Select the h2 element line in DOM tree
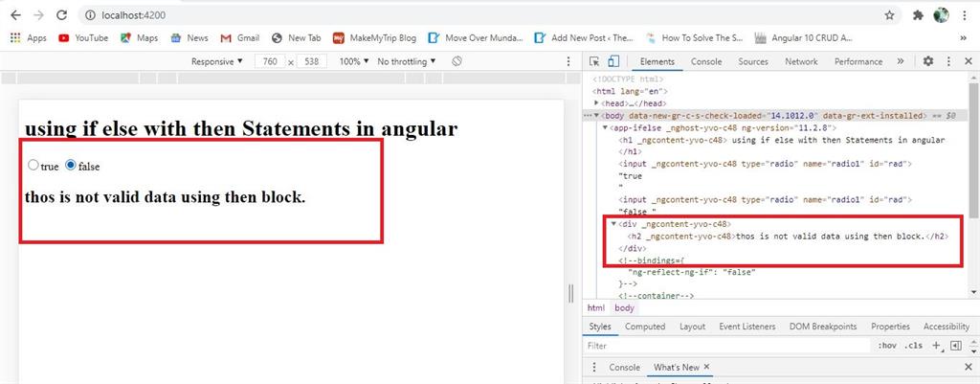This screenshot has height=384, width=980. point(788,237)
